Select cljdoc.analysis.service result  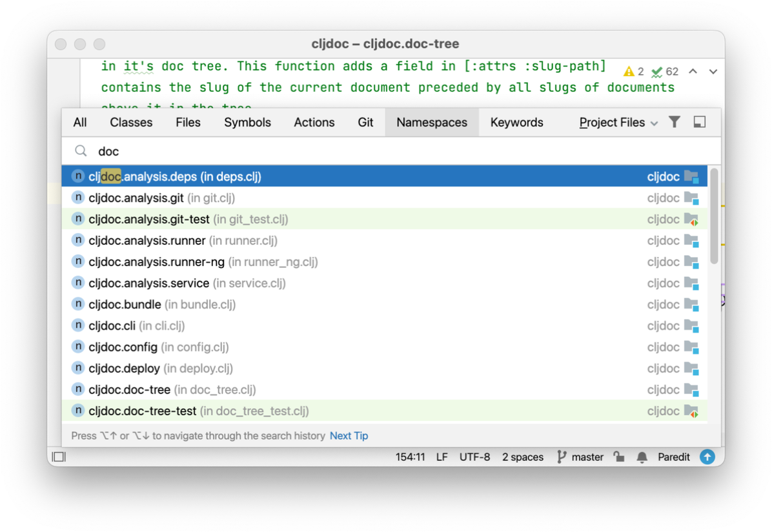[x=385, y=283]
